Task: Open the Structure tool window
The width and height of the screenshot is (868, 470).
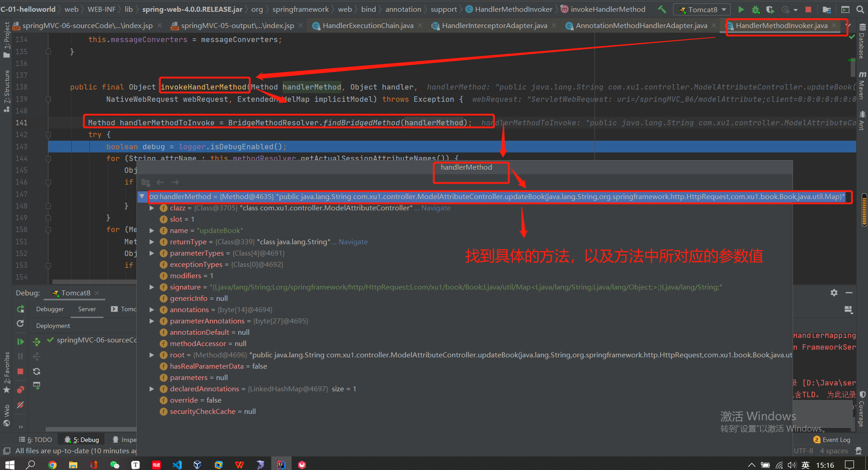Action: tap(6, 90)
